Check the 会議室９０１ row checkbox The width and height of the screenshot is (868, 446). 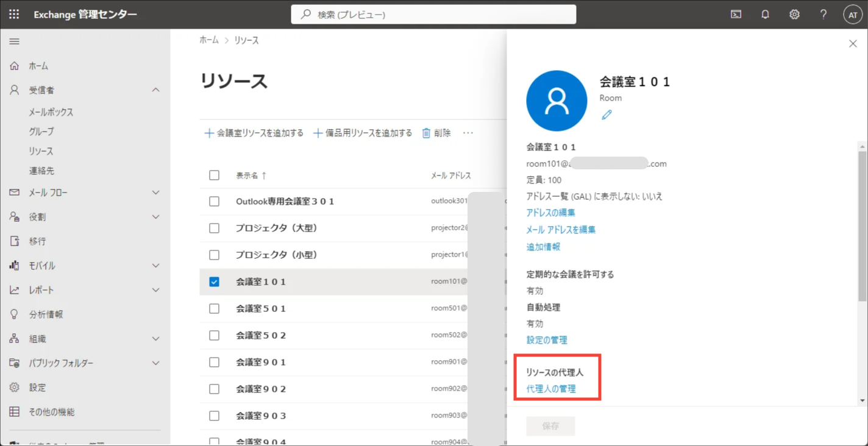click(x=214, y=362)
